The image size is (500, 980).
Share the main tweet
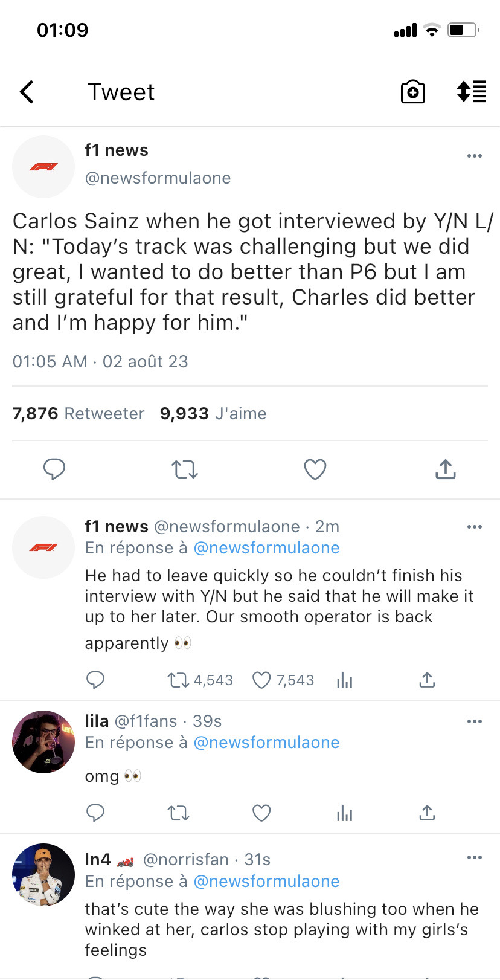pyautogui.click(x=445, y=469)
